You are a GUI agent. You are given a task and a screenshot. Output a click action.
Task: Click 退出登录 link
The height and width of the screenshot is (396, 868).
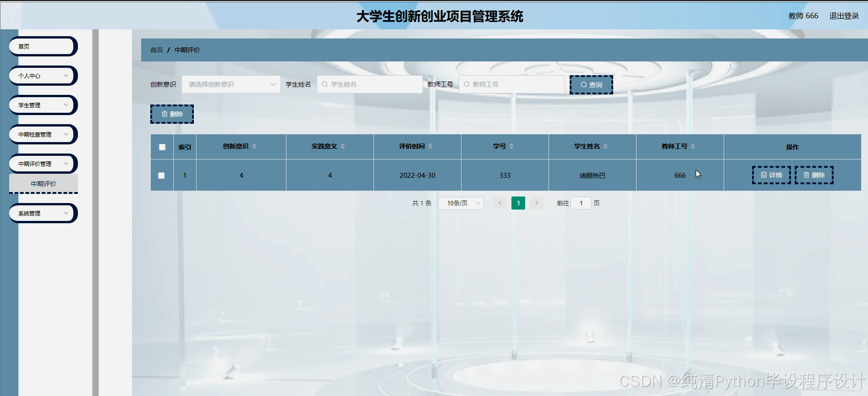tap(844, 16)
